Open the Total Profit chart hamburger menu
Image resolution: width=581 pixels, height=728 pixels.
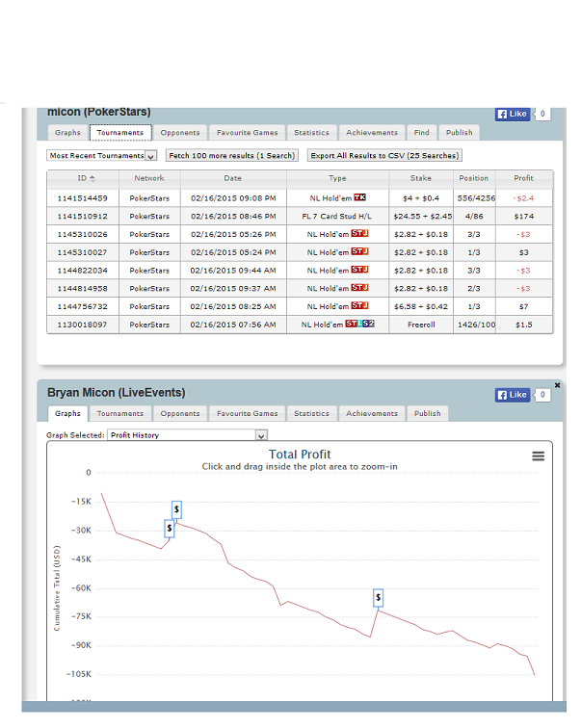[538, 455]
